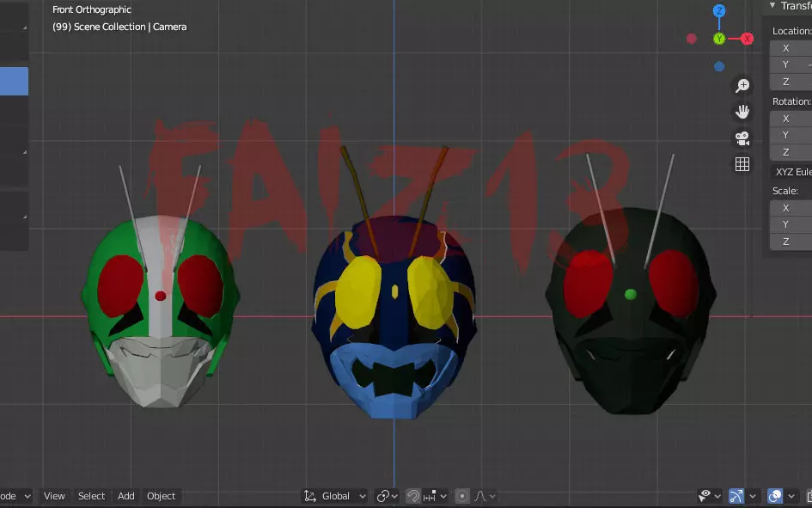812x508 pixels.
Task: Click the 'Rotation:' label in Transform panel
Action: [x=791, y=101]
